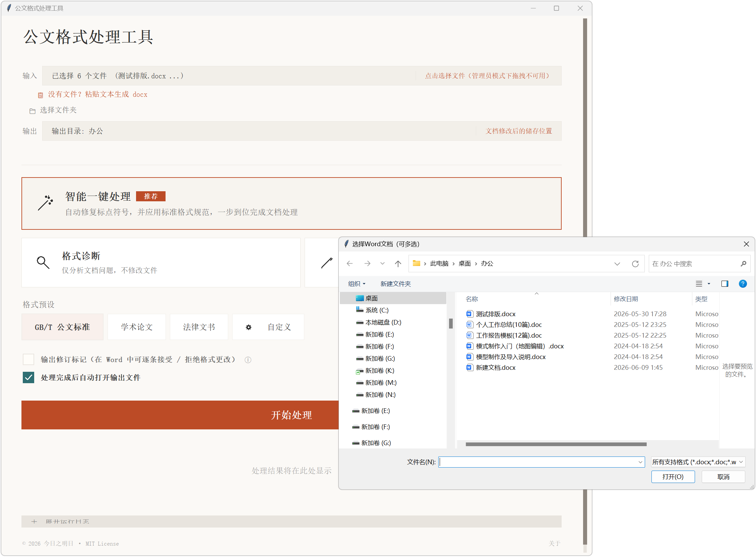Click 打开(O) button
The height and width of the screenshot is (557, 756).
(673, 477)
